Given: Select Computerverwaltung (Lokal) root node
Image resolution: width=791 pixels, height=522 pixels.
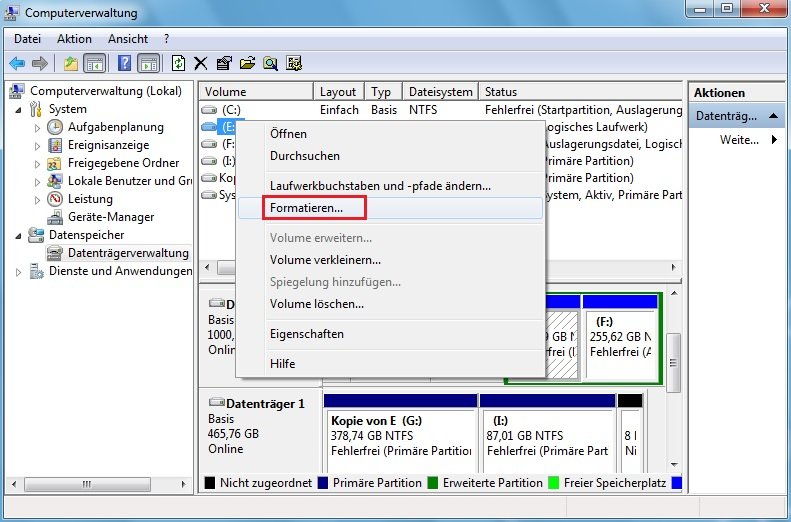Looking at the screenshot, I should [105, 91].
